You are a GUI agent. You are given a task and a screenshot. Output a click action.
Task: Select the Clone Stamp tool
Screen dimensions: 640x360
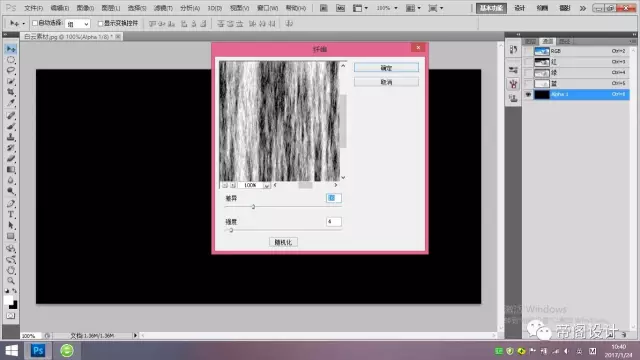click(11, 137)
